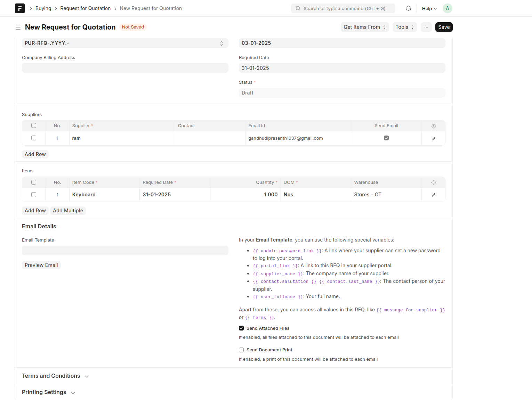Viewport: 532px width, 400px height.
Task: Select Keyboard item row checkbox
Action: [x=34, y=195]
